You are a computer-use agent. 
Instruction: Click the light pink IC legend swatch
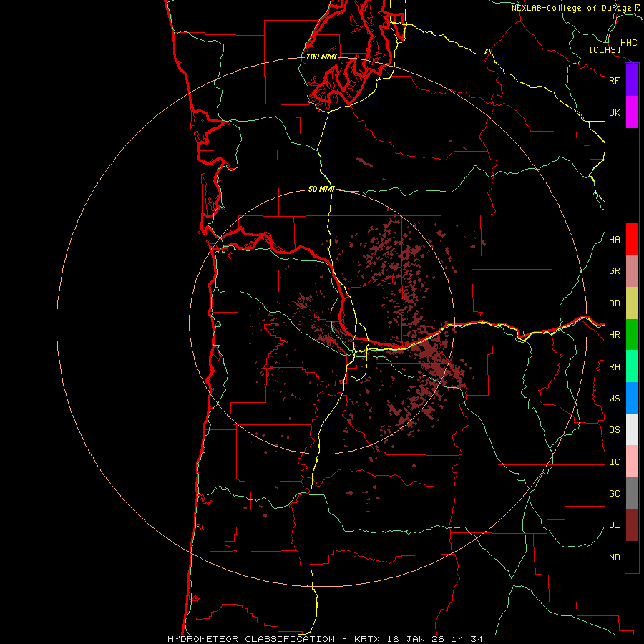point(632,462)
